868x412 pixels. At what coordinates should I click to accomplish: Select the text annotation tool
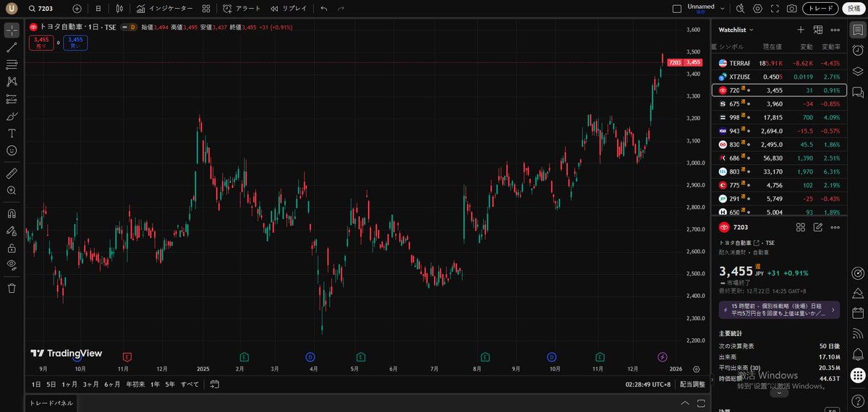(x=12, y=134)
